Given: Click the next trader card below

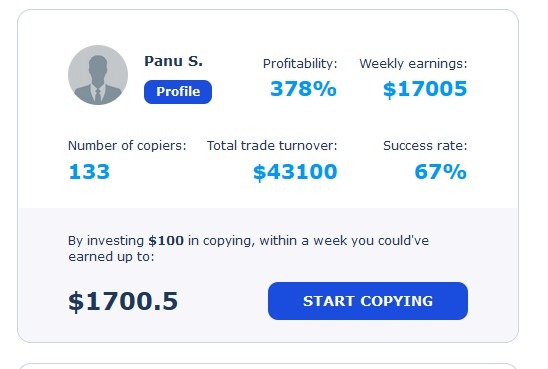Looking at the screenshot, I should [268, 366].
